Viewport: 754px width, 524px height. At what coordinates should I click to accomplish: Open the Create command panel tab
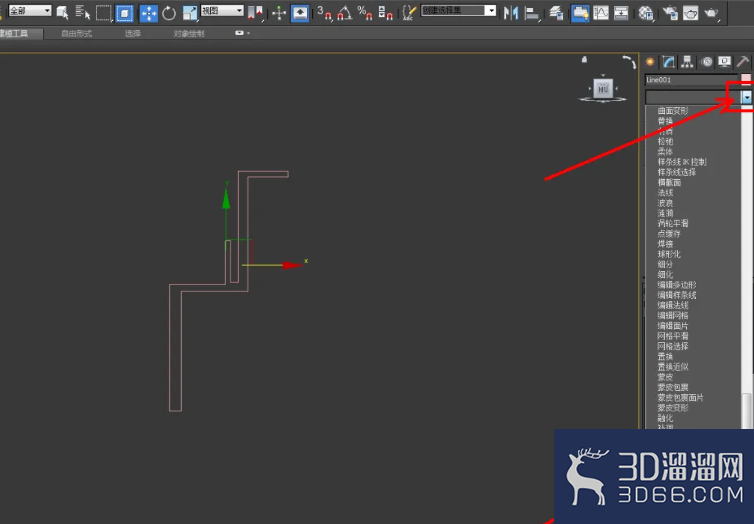(650, 62)
